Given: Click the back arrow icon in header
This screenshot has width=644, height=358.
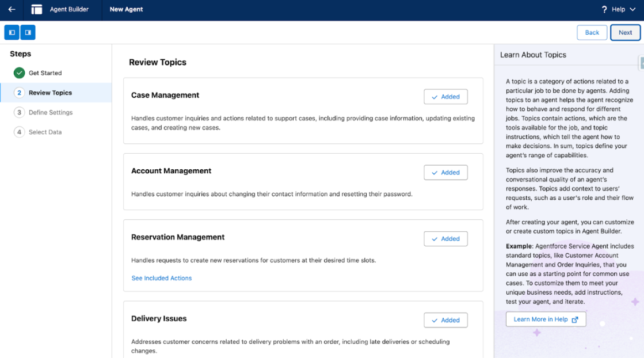Looking at the screenshot, I should (x=12, y=10).
